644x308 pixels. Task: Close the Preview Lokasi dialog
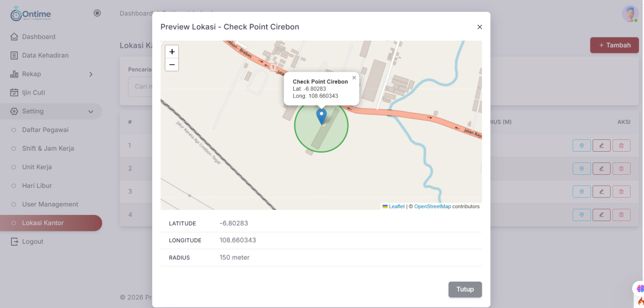click(480, 27)
